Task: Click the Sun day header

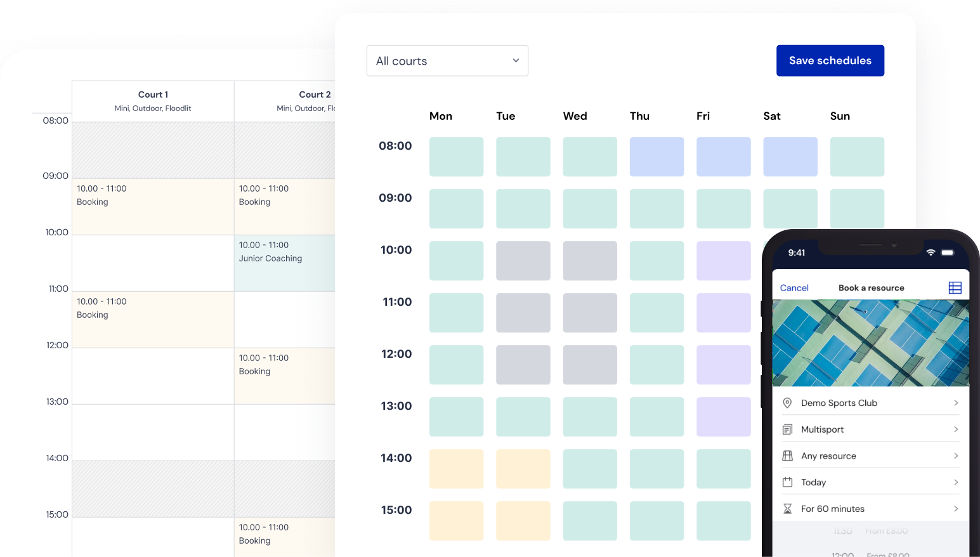Action: coord(840,116)
